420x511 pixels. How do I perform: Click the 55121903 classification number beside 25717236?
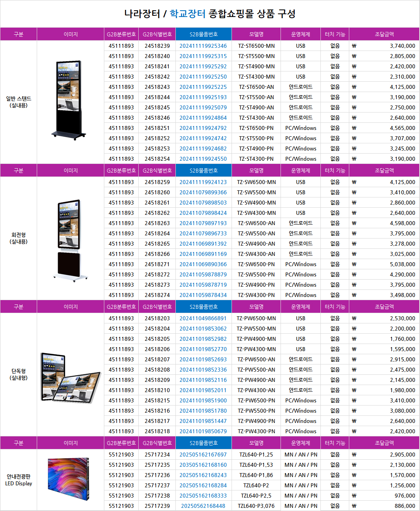[x=121, y=475]
